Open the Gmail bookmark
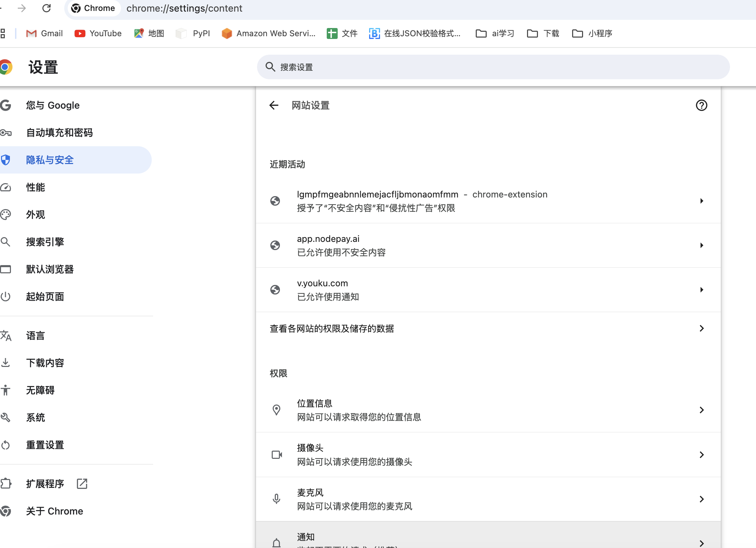The height and width of the screenshot is (548, 756). [44, 33]
